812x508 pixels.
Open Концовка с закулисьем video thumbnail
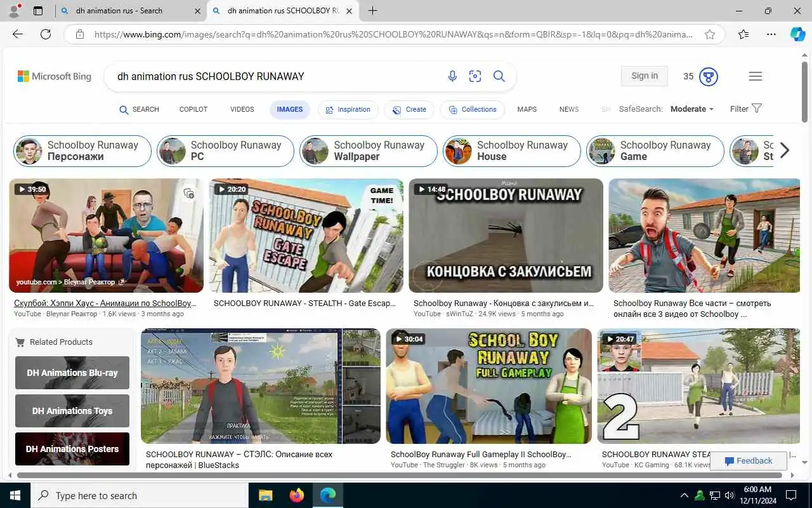pos(506,236)
